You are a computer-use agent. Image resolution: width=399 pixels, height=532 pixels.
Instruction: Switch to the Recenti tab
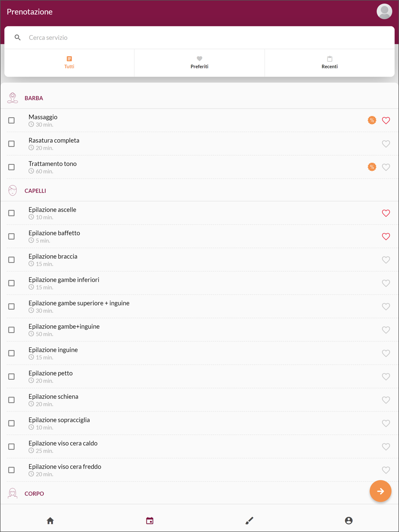click(330, 63)
